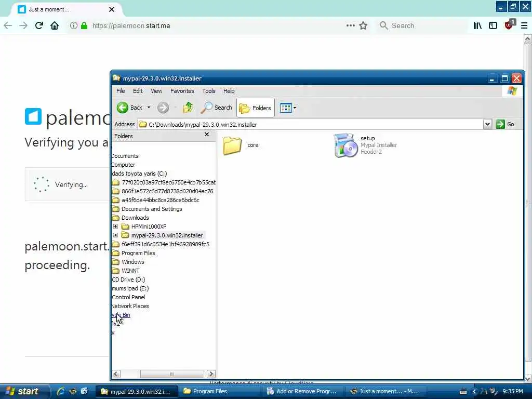532x399 pixels.
Task: Click the browser URL field
Action: click(217, 25)
